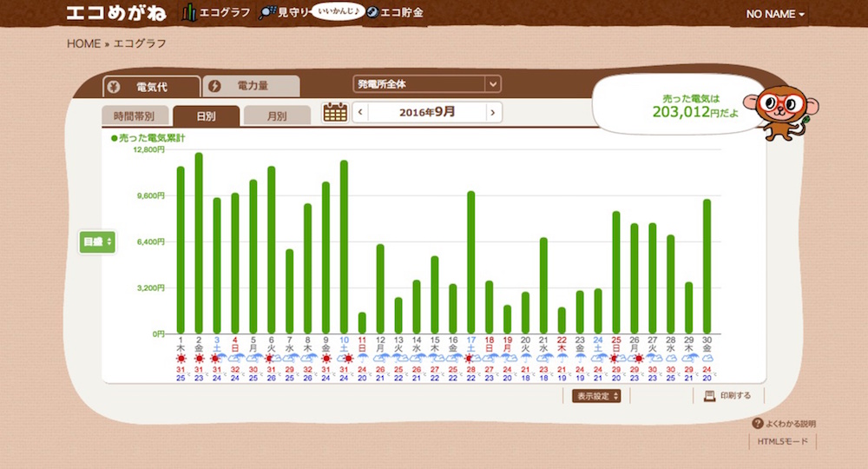Go to the previous month arrow

[x=360, y=112]
